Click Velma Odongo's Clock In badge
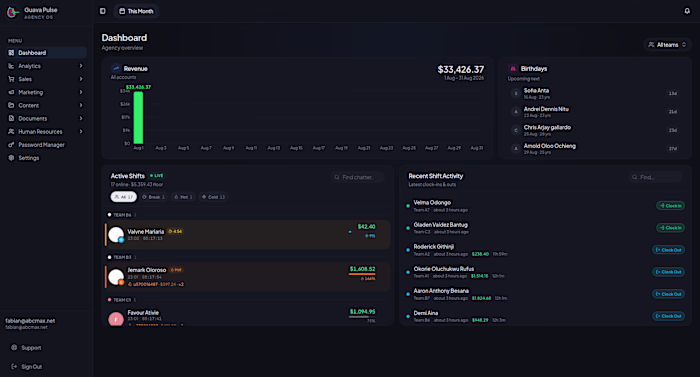 pyautogui.click(x=670, y=206)
